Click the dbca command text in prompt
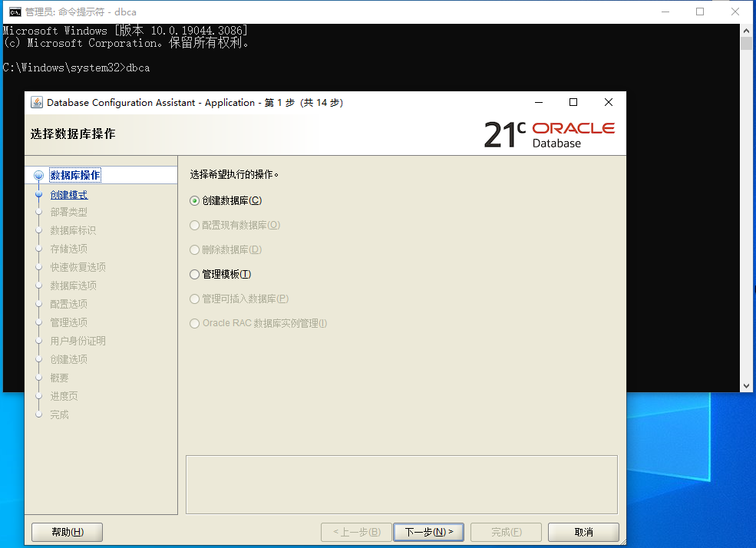The image size is (756, 548). pyautogui.click(x=138, y=68)
